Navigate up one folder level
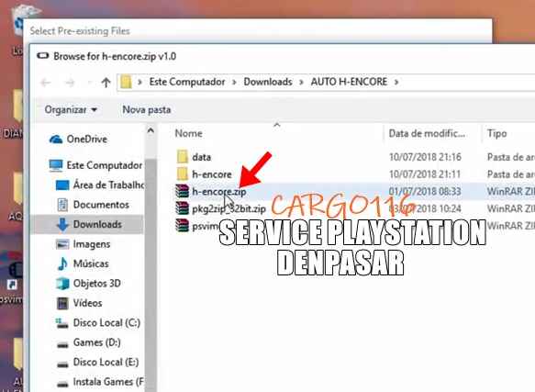 click(x=106, y=83)
